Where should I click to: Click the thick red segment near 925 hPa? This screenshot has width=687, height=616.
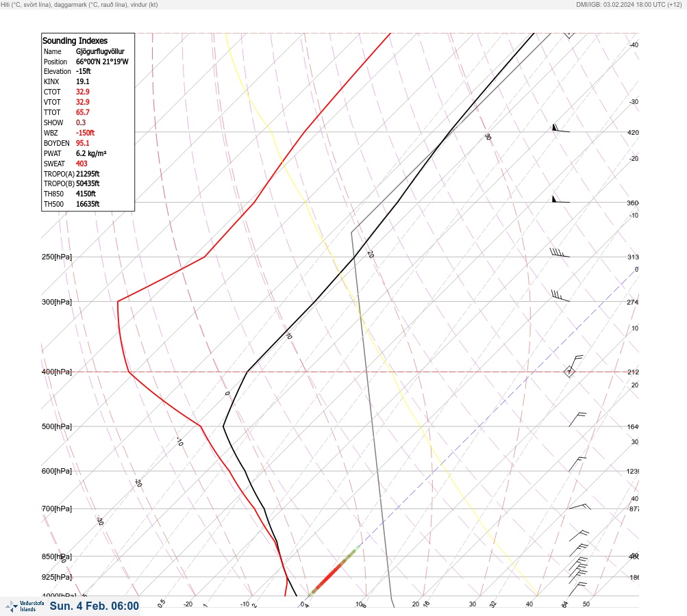[x=329, y=577]
